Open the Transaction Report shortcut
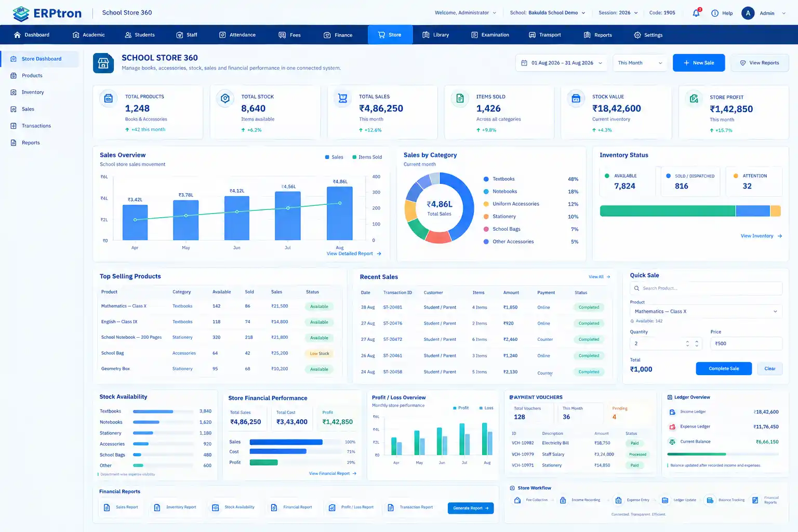798x532 pixels. [x=410, y=508]
